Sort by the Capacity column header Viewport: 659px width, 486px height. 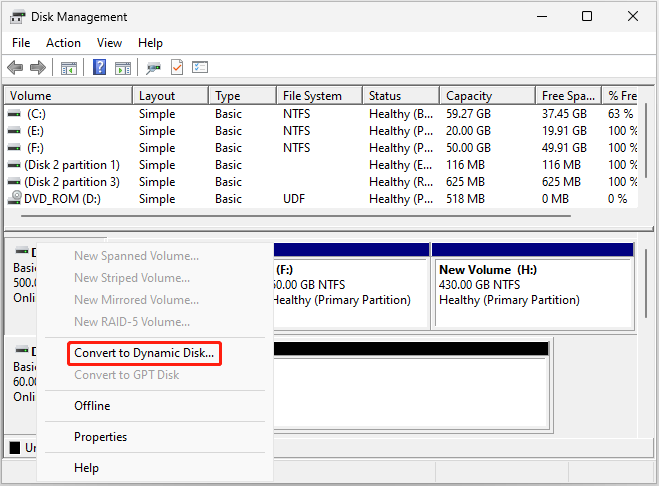(468, 96)
